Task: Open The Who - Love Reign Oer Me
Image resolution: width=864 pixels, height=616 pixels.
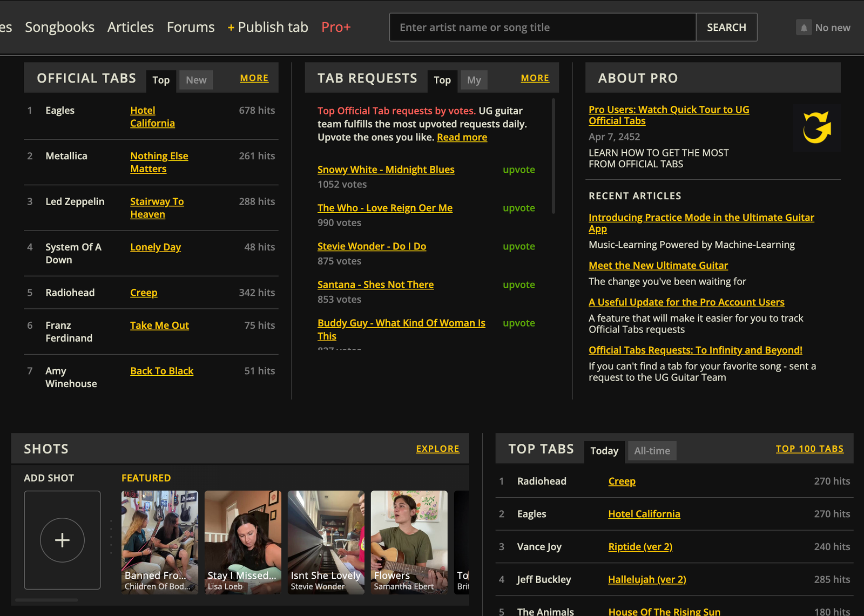Action: (x=385, y=208)
